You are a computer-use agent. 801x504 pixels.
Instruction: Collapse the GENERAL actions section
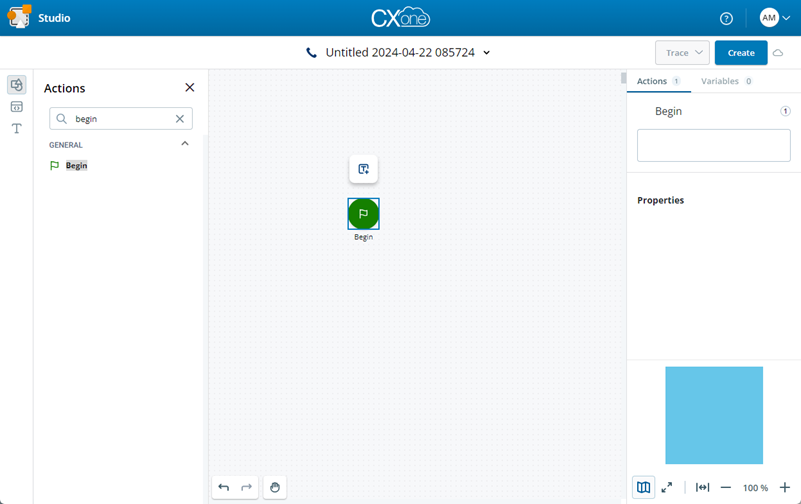point(185,144)
